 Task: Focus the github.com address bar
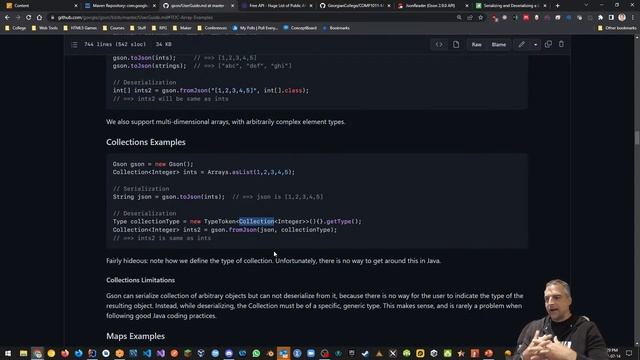coord(253,18)
